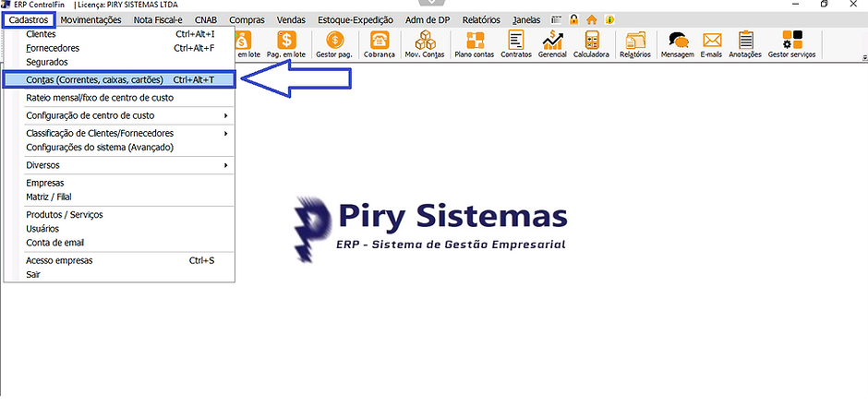Select Segurados menu entry

coord(119,62)
